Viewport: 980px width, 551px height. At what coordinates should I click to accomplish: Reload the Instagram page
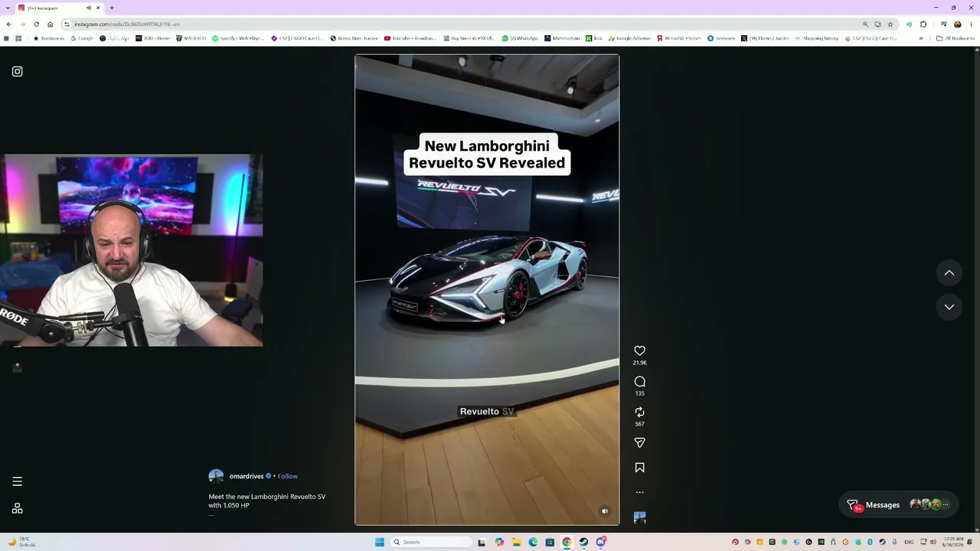(36, 24)
